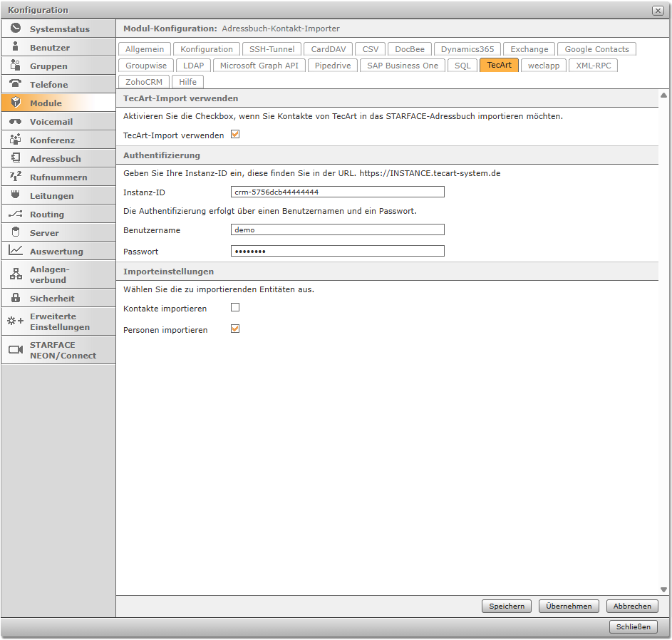
Task: Disable the TecArt-Import verwenden checkbox
Action: (x=235, y=135)
